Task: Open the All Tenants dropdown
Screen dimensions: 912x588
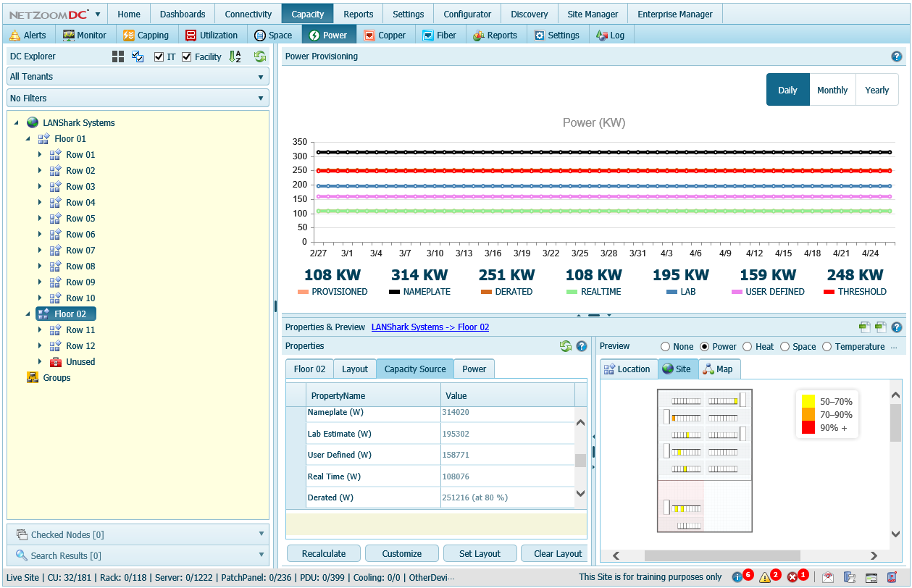Action: 138,77
